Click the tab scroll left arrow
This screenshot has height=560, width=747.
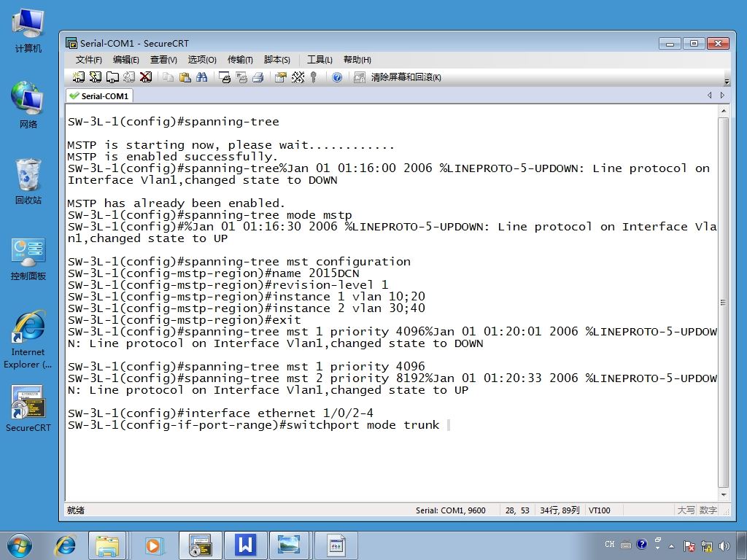point(709,96)
